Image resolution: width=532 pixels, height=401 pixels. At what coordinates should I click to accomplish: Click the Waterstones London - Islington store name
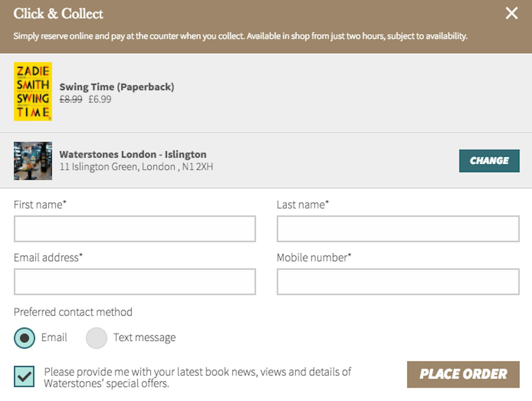pos(133,154)
